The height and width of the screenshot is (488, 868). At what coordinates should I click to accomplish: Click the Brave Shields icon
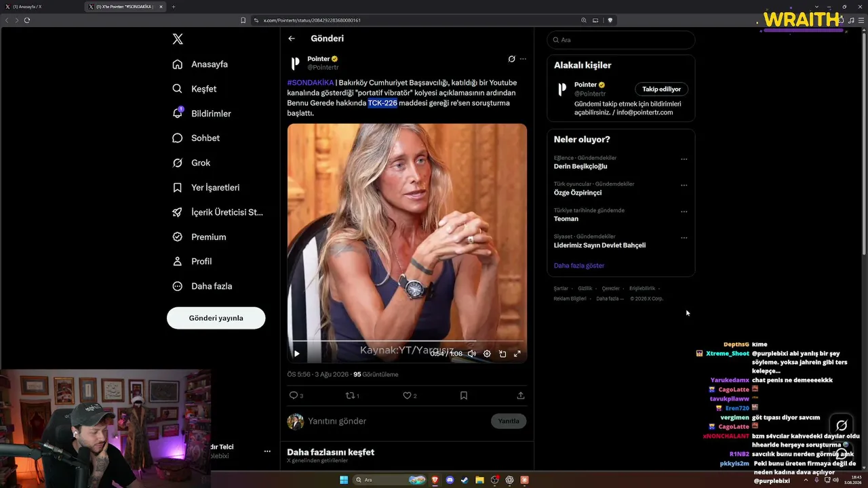click(x=610, y=20)
